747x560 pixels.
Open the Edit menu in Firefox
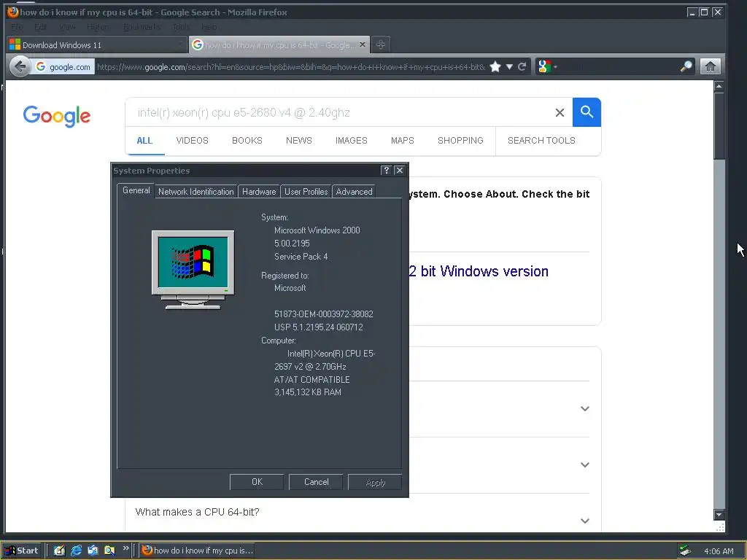[x=41, y=27]
